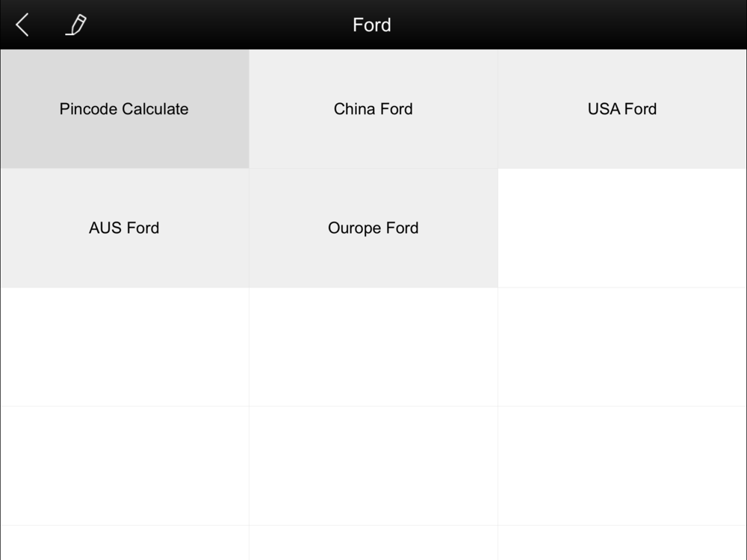
Task: Select the partially visible bottom cell under AUS Ford
Action: pyautogui.click(x=124, y=544)
